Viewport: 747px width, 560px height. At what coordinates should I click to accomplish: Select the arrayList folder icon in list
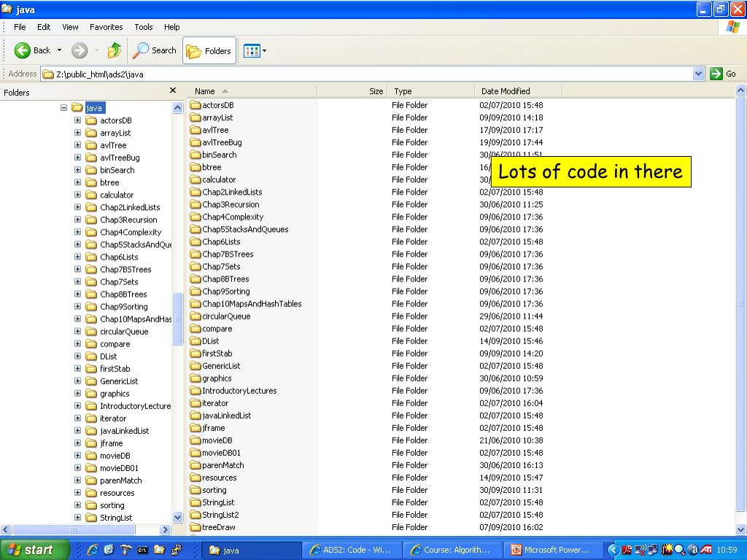tap(196, 117)
